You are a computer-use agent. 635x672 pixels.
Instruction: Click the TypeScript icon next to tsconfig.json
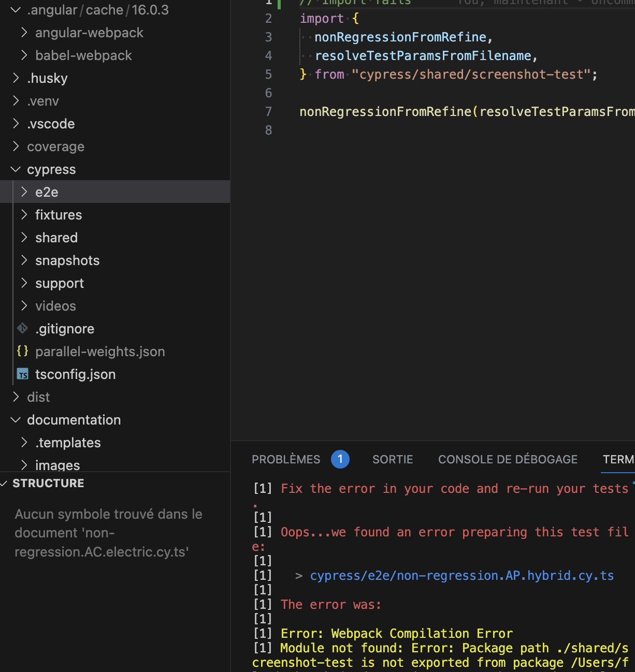[23, 374]
